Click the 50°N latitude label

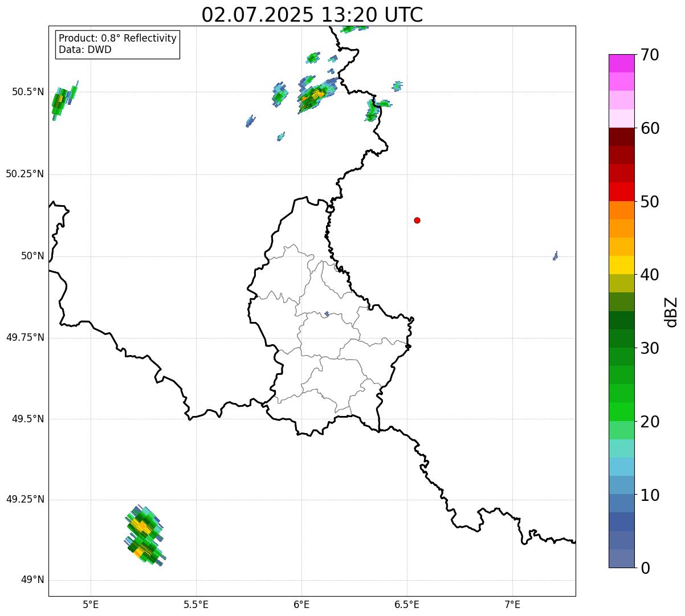32,256
